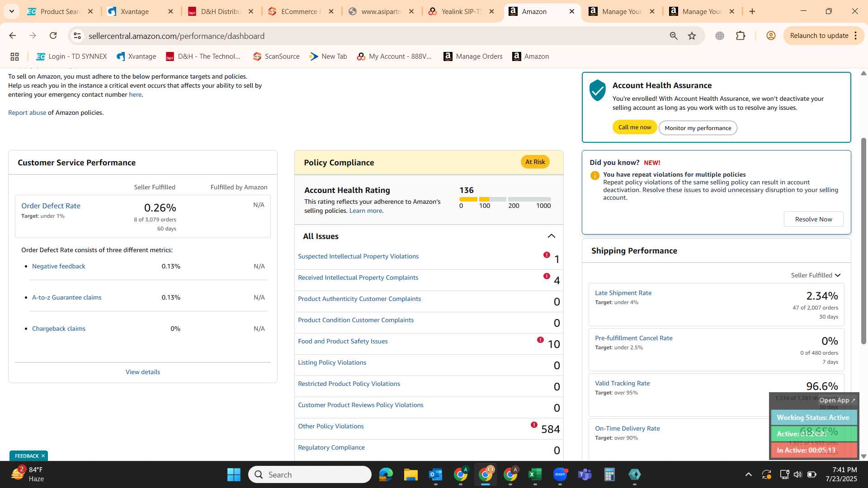Launch Microsoft Edge from the taskbar
Viewport: 868px width, 488px height.
point(386,474)
